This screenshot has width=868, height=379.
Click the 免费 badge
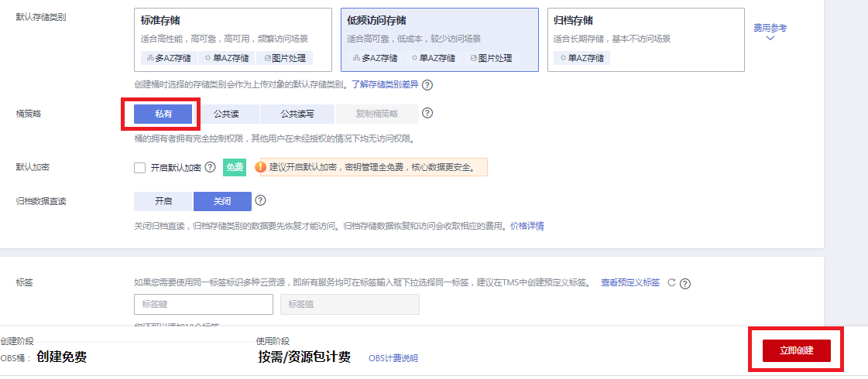click(235, 168)
